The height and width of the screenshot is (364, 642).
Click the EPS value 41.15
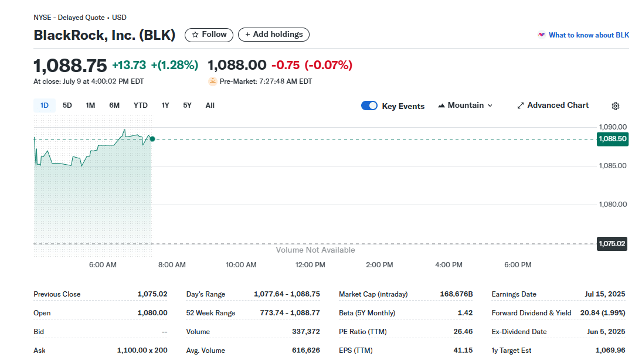pyautogui.click(x=463, y=351)
